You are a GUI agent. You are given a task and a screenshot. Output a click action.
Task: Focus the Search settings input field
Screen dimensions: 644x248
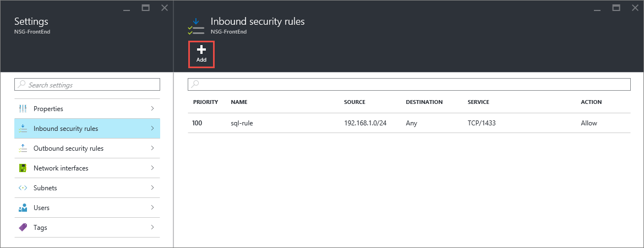pos(87,85)
